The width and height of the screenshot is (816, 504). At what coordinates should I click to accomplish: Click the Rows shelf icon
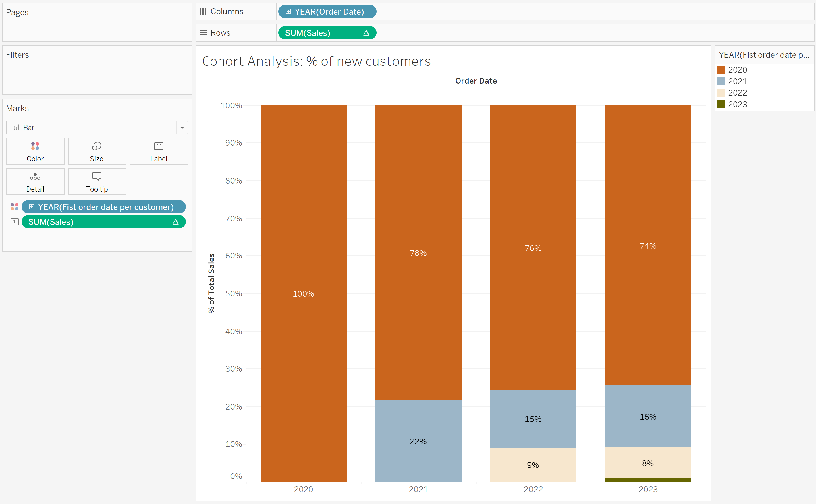[x=203, y=32]
